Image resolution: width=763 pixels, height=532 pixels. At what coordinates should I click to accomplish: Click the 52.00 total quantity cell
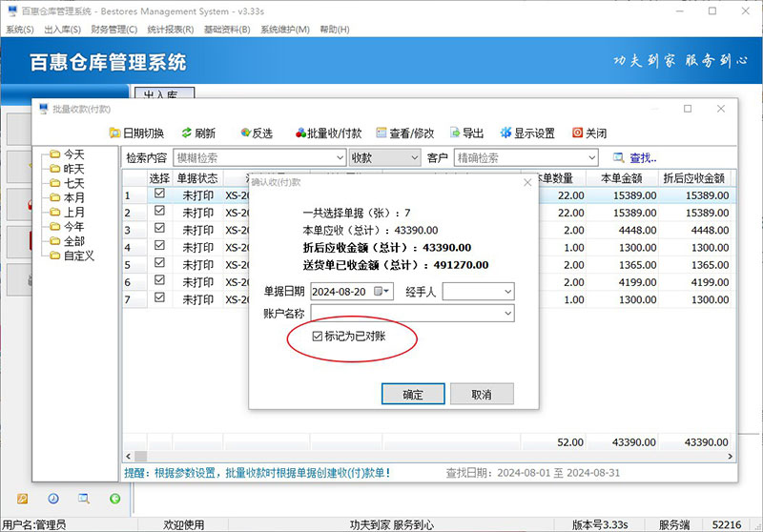tap(554, 442)
